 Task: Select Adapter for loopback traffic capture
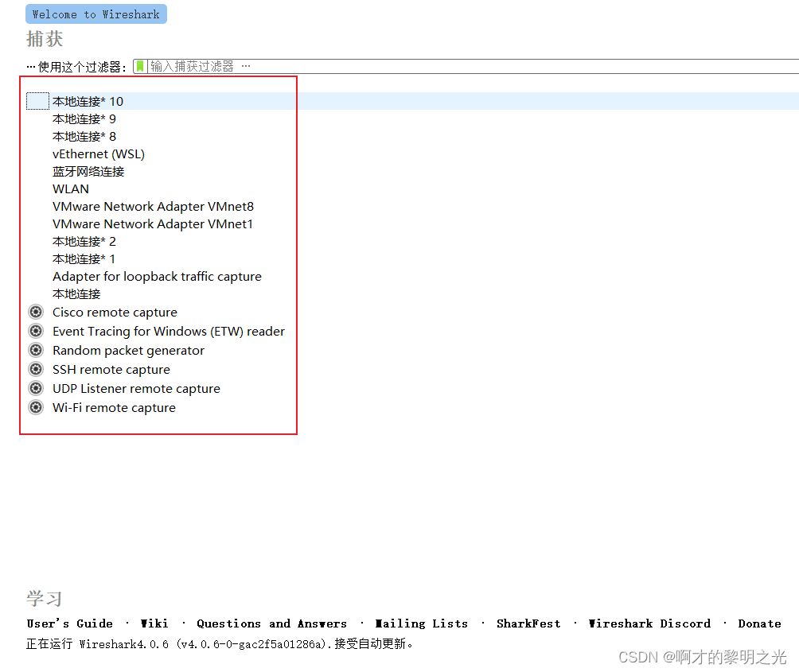pos(157,277)
